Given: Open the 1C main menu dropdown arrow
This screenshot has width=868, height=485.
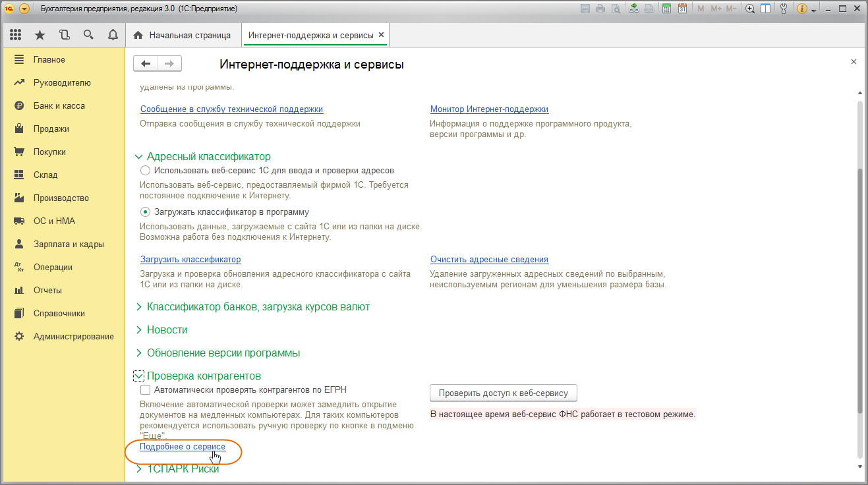Looking at the screenshot, I should [x=24, y=9].
